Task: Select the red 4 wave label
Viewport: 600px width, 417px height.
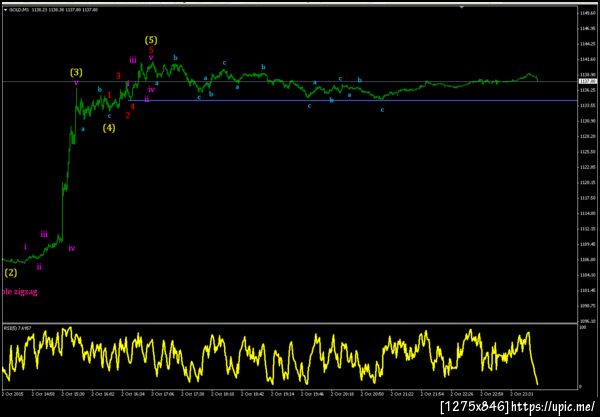Action: pyautogui.click(x=132, y=106)
